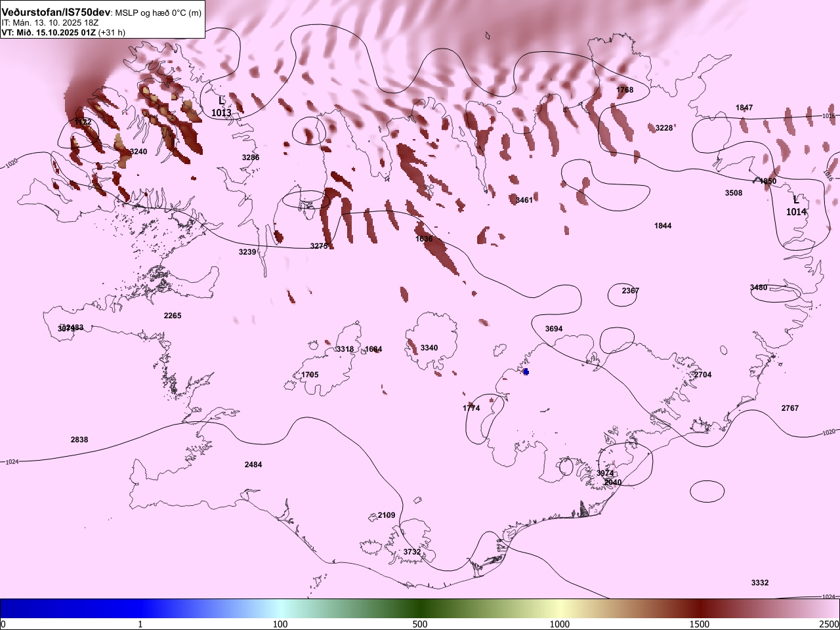Click the small blue marker on the map
This screenshot has height=630, width=840.
526,372
